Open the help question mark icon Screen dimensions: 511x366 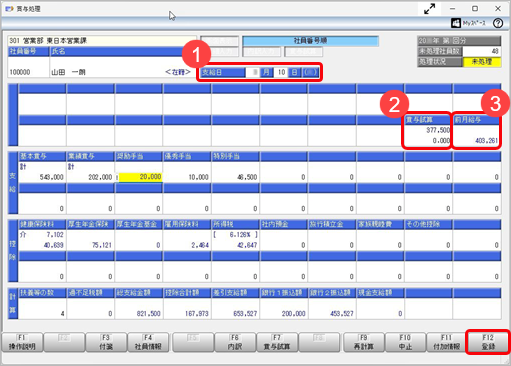point(498,23)
